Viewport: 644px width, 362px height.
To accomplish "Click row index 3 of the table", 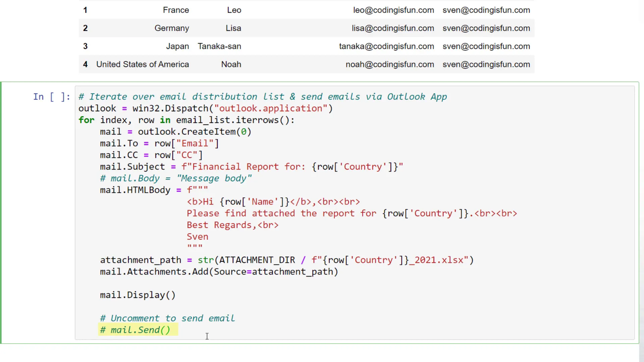I will tap(85, 46).
